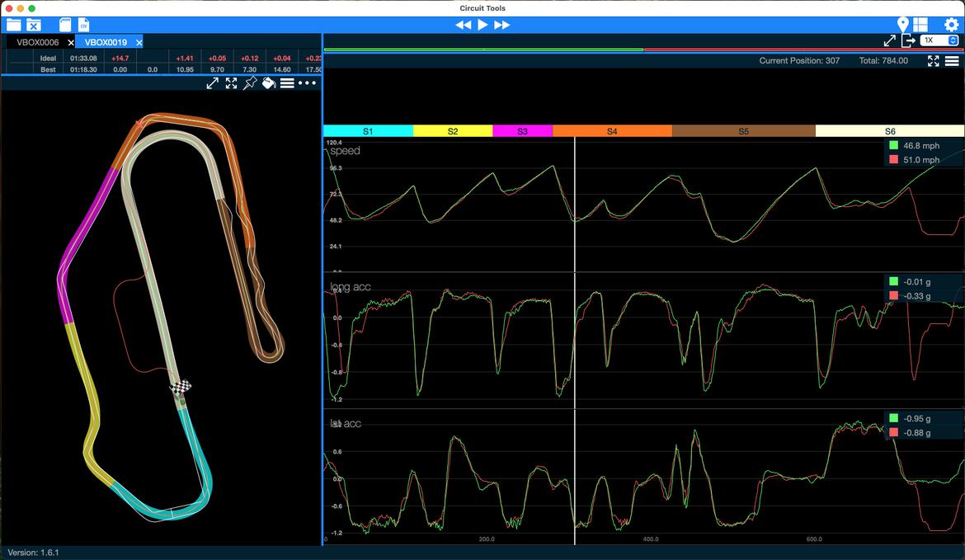Screen dimensions: 965x560
Task: Toggle green lat acc legend square
Action: (893, 418)
